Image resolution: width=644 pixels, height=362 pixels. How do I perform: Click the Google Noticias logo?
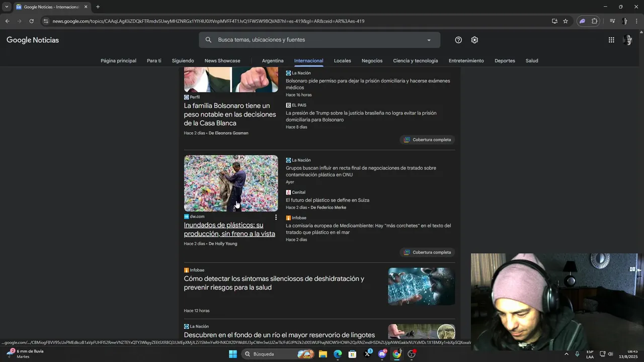point(33,40)
